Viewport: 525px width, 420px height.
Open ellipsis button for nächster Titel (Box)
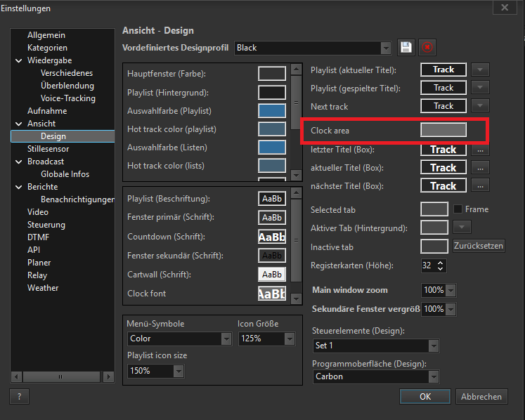[480, 185]
